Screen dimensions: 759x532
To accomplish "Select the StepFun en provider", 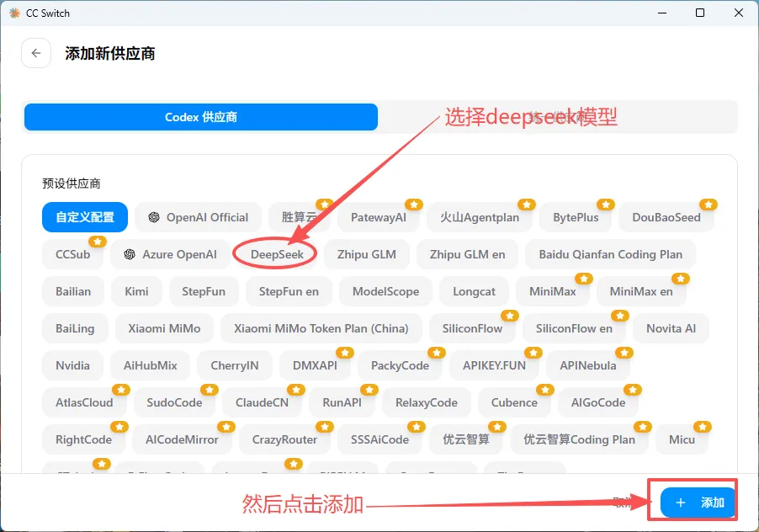I will (x=289, y=291).
